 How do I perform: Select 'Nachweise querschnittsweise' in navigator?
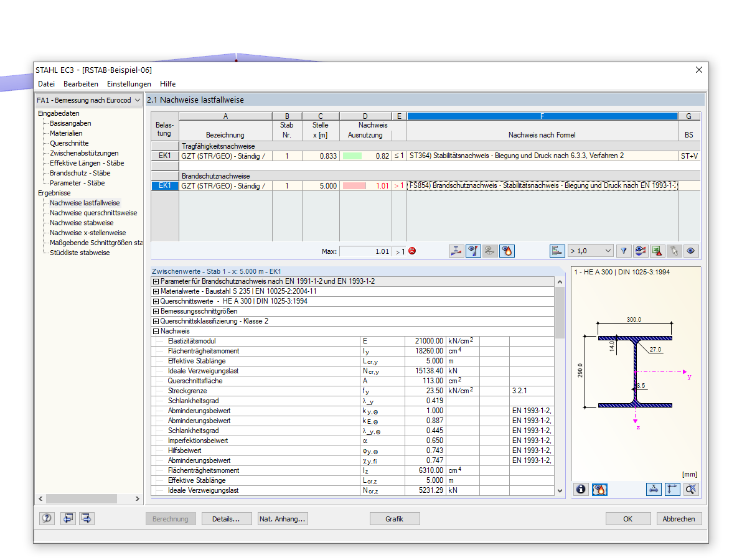(93, 213)
